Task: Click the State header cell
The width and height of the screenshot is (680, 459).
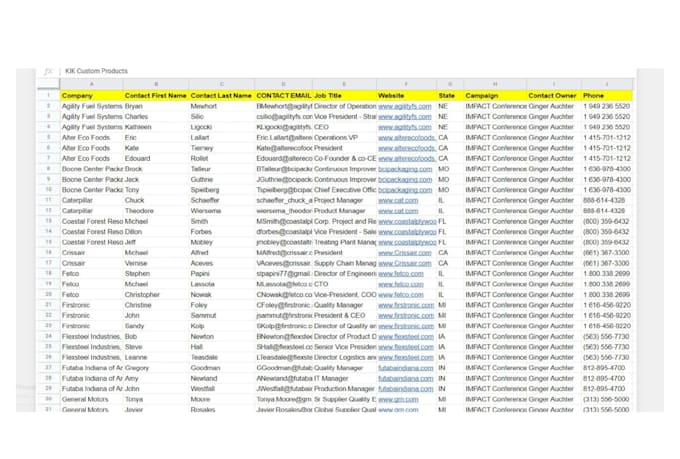Action: [450, 95]
